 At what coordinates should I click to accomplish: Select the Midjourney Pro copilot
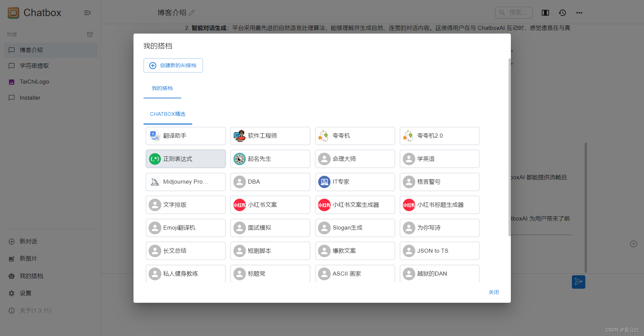point(186,182)
